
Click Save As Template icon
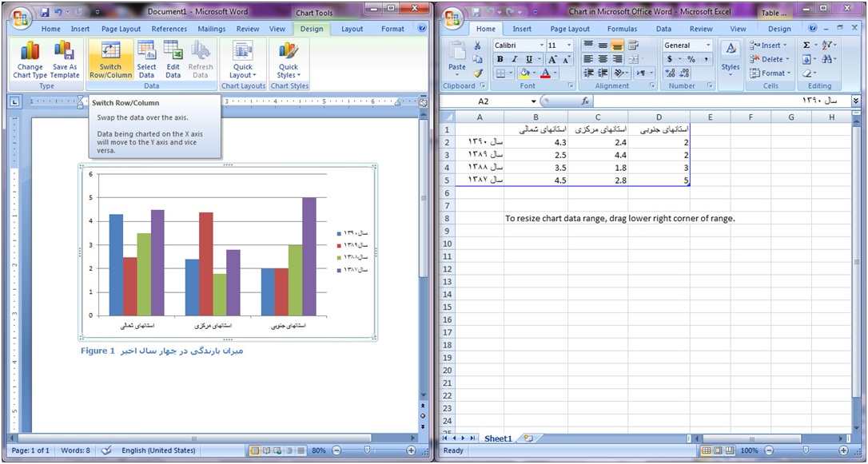click(x=65, y=60)
